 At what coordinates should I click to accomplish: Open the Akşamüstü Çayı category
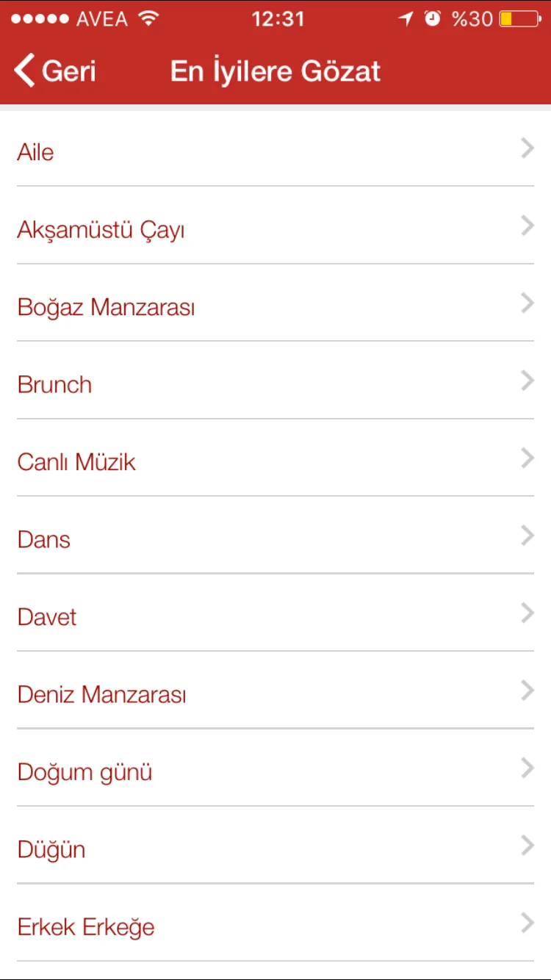[101, 230]
